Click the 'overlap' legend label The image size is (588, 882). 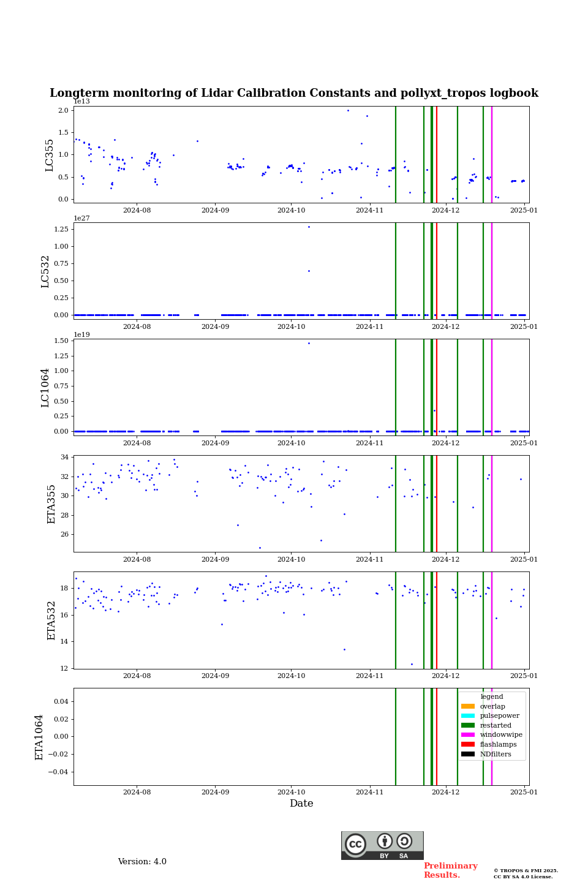[492, 706]
